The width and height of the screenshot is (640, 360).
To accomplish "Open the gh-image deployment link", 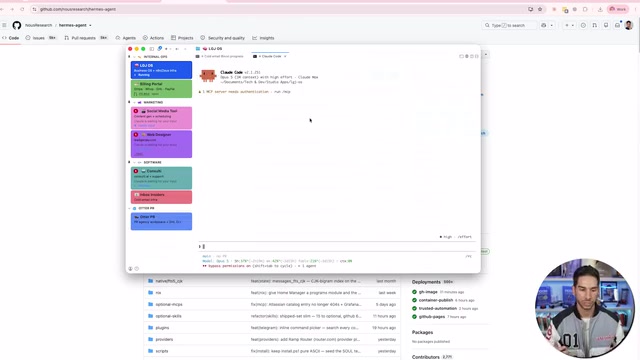I will click(x=428, y=292).
